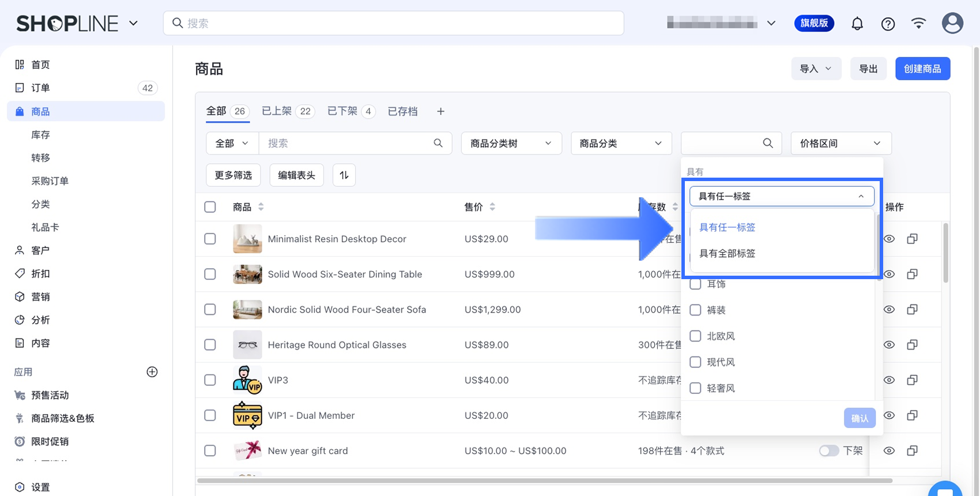Screen dimensions: 980x496
Task: Click the 创建商品 button
Action: pos(922,69)
